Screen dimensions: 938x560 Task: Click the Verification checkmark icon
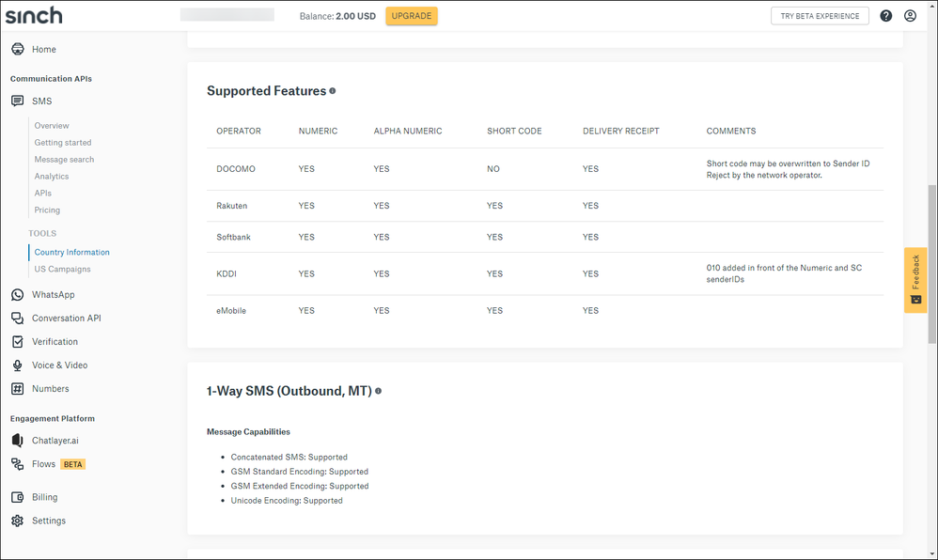17,342
